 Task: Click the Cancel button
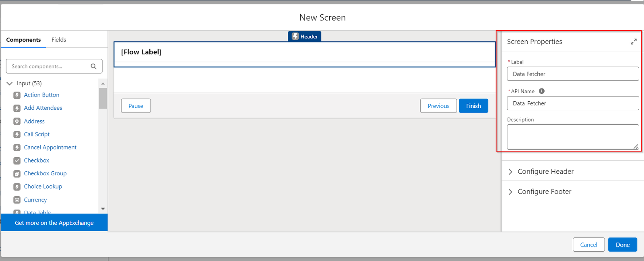point(588,245)
